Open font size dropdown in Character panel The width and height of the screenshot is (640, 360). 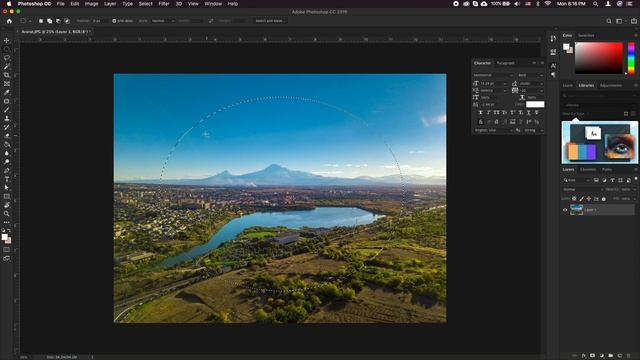coord(493,83)
